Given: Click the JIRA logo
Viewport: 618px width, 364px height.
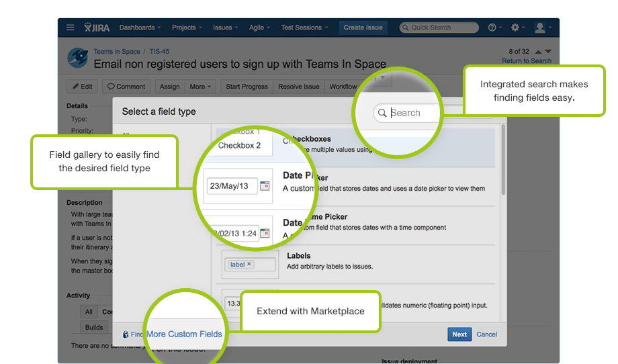Looking at the screenshot, I should (97, 28).
